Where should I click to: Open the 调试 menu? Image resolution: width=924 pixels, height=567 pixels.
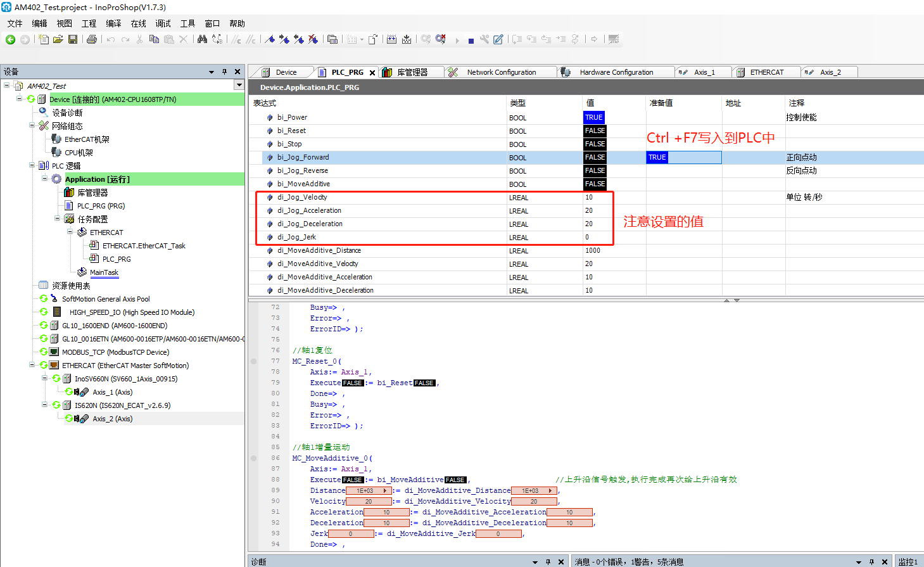click(163, 23)
